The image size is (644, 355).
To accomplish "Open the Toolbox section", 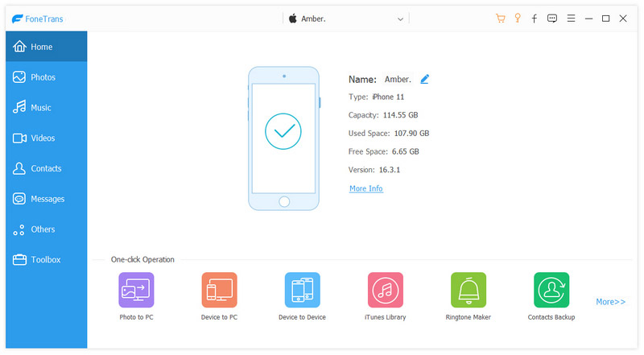I will tap(46, 259).
